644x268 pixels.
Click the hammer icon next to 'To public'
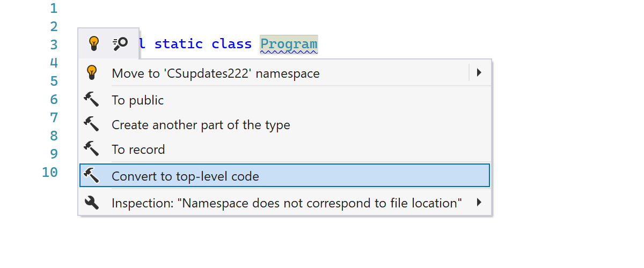[x=92, y=100]
